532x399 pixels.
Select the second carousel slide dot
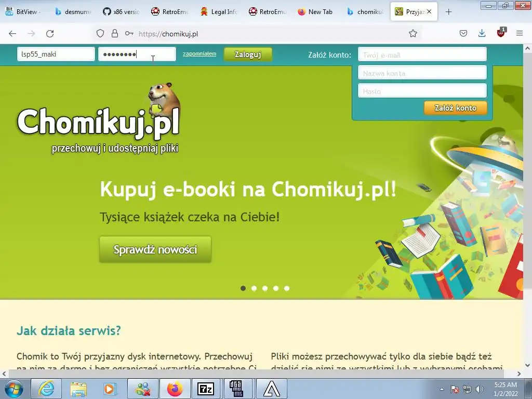254,288
